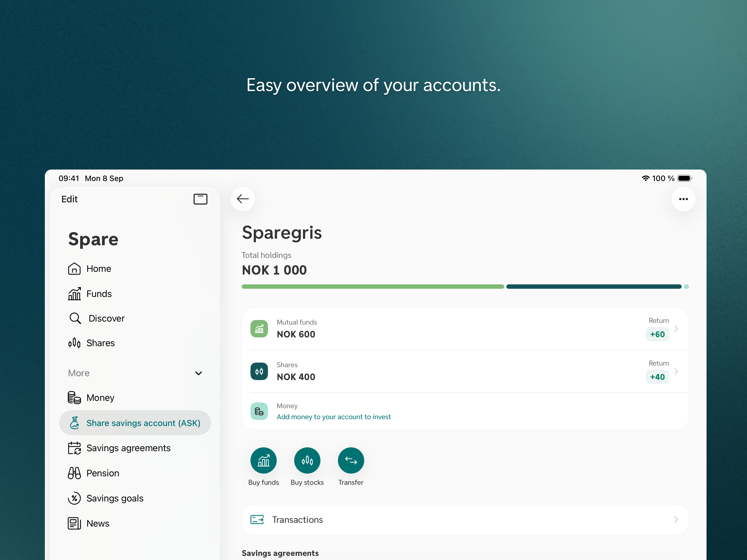Open News in sidebar
The image size is (747, 560).
135,524
